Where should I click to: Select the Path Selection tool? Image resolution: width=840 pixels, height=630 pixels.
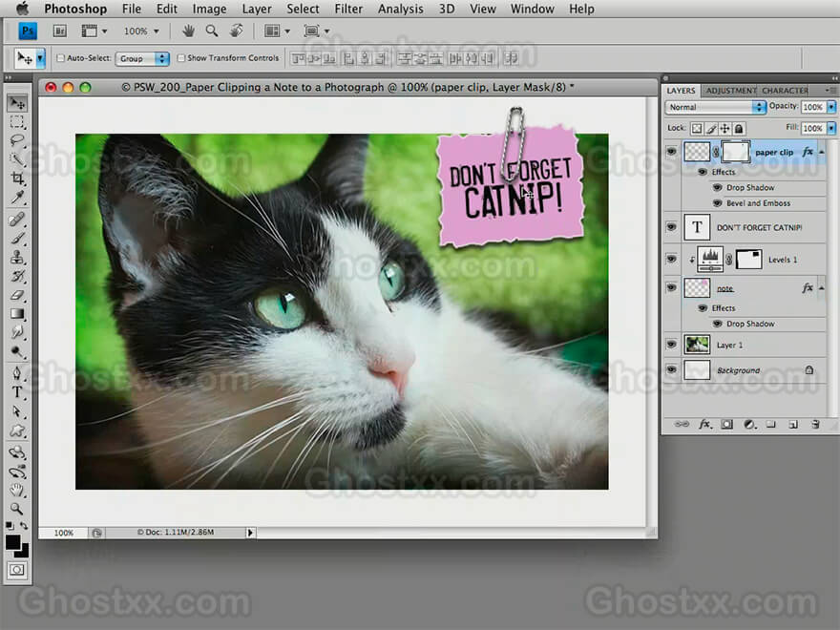point(17,411)
